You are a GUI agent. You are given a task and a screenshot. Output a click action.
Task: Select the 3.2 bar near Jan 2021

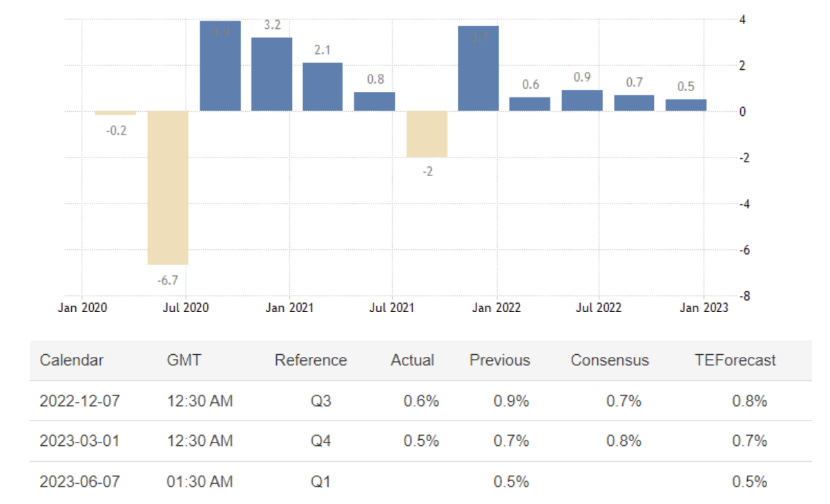pyautogui.click(x=271, y=74)
